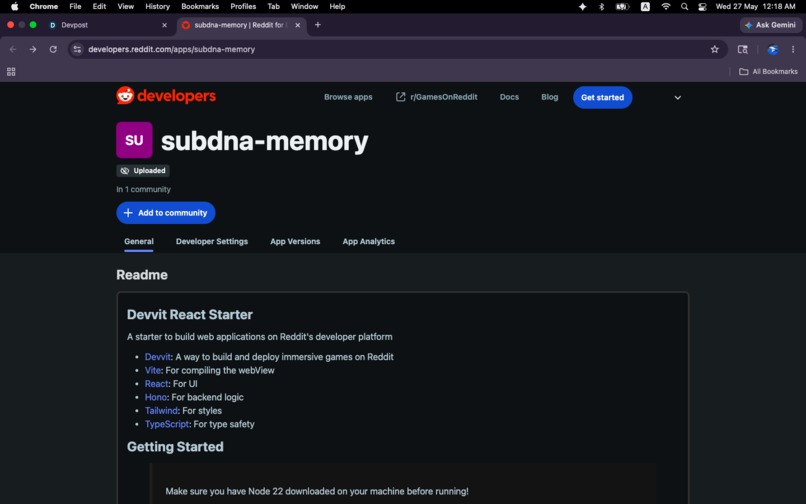Click the browser back arrow
This screenshot has height=504, width=806.
[x=13, y=49]
